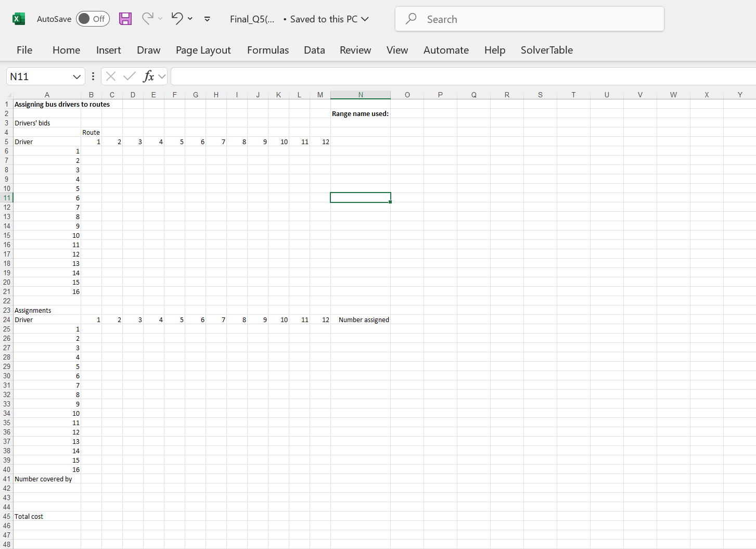Switch to the Data tab
The height and width of the screenshot is (549, 756).
(x=315, y=50)
